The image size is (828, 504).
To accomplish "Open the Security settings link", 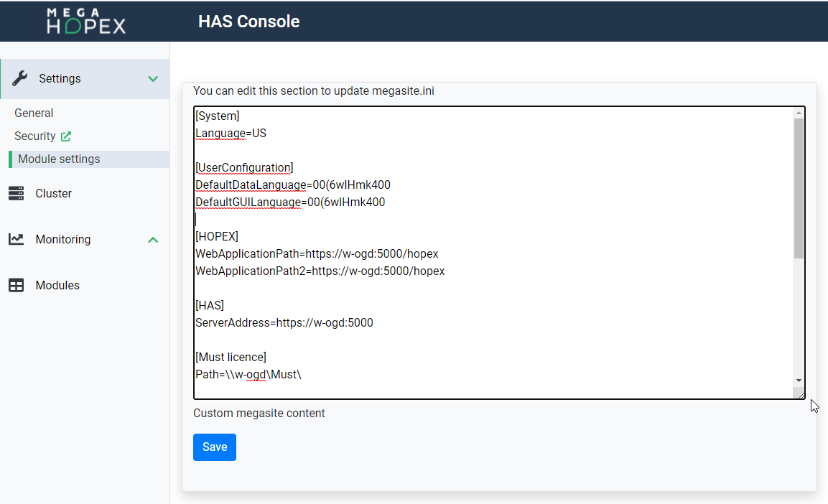I will click(34, 136).
